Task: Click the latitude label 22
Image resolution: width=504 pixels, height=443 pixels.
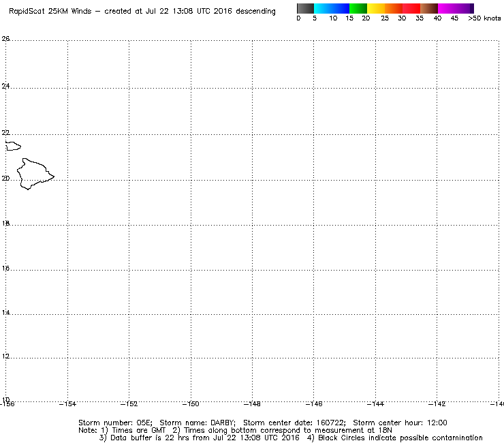Action: (5, 132)
